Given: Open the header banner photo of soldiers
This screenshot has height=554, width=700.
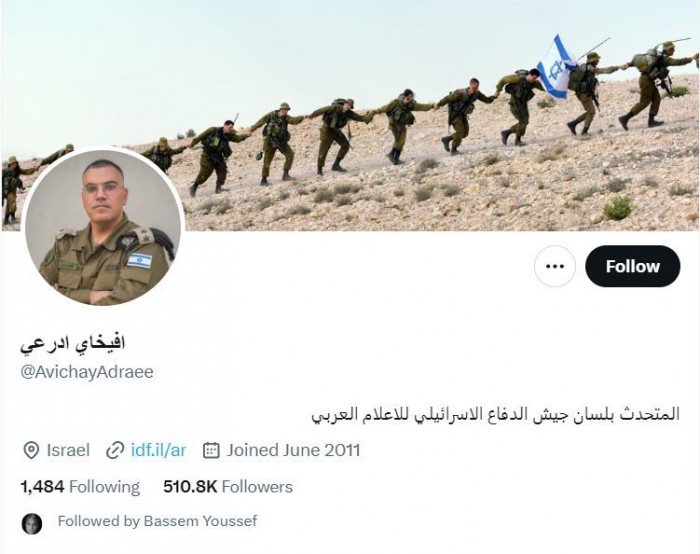Looking at the screenshot, I should click(x=350, y=116).
